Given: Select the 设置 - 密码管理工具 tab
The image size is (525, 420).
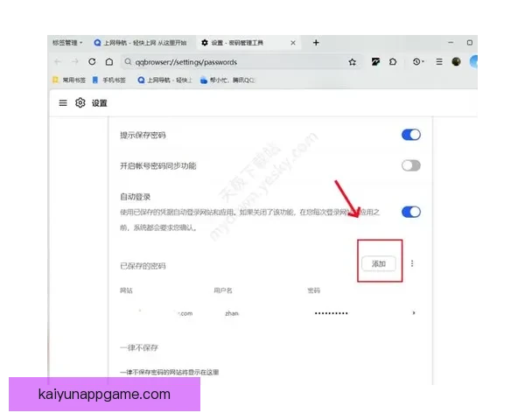Looking at the screenshot, I should 248,43.
